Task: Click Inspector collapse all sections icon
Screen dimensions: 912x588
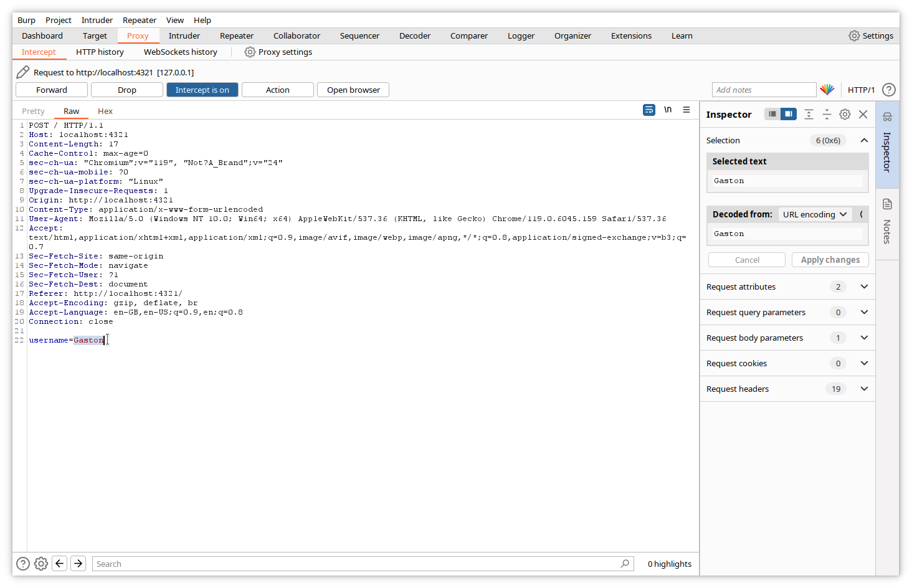Action: click(827, 115)
